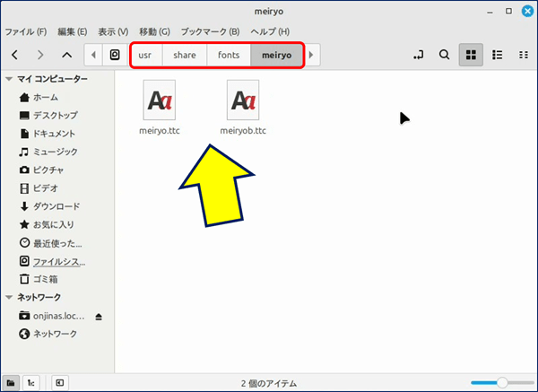538x392 pixels.
Task: Select the meiryob.ttc font file
Action: coord(243,100)
